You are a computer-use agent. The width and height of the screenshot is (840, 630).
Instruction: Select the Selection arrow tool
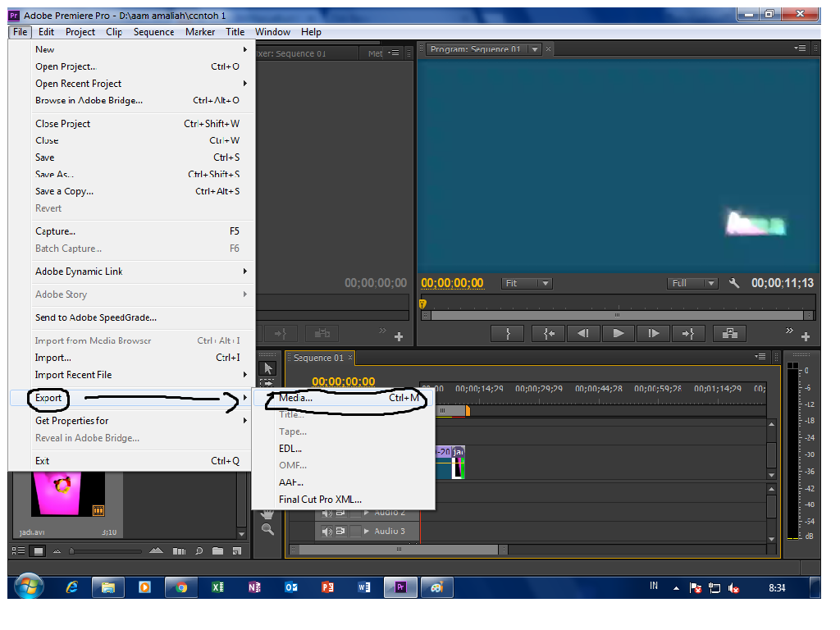268,368
